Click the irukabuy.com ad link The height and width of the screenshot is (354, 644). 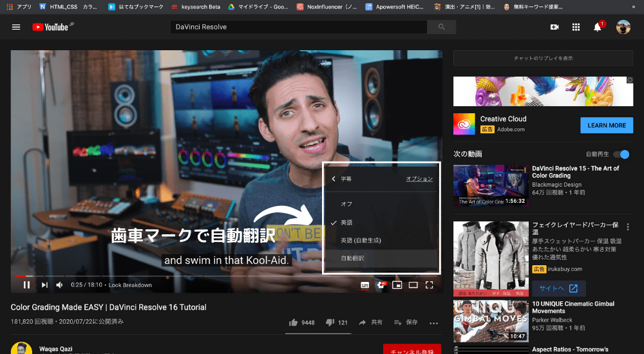coord(565,269)
